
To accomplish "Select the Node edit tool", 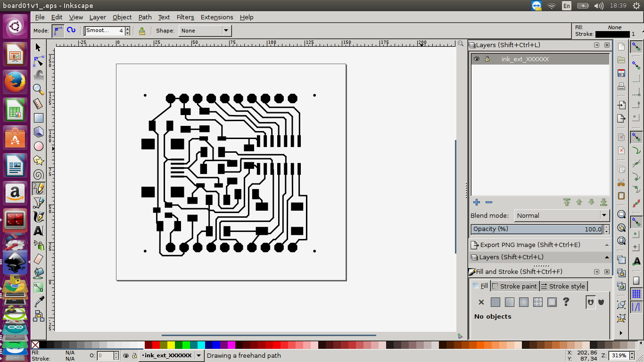I will coord(39,62).
